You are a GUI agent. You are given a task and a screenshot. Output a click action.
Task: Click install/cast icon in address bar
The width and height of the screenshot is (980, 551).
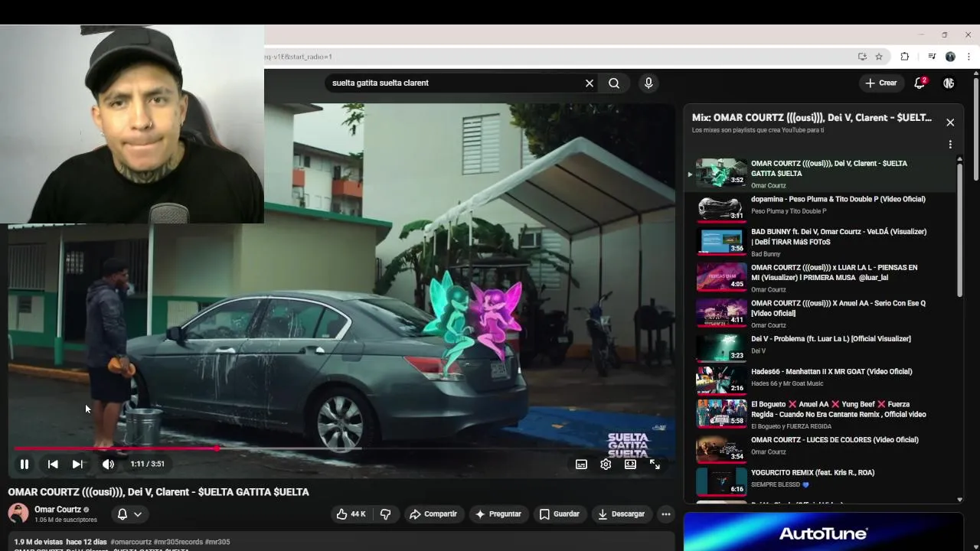tap(862, 57)
